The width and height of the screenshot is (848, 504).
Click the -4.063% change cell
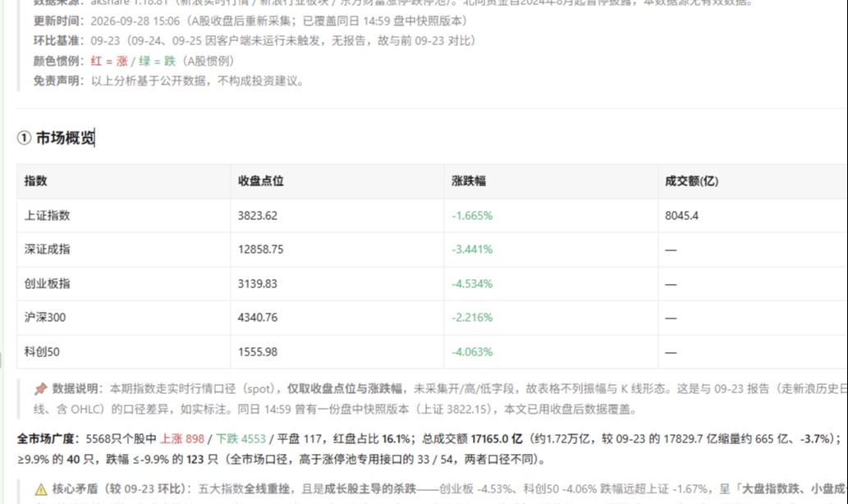coord(472,351)
